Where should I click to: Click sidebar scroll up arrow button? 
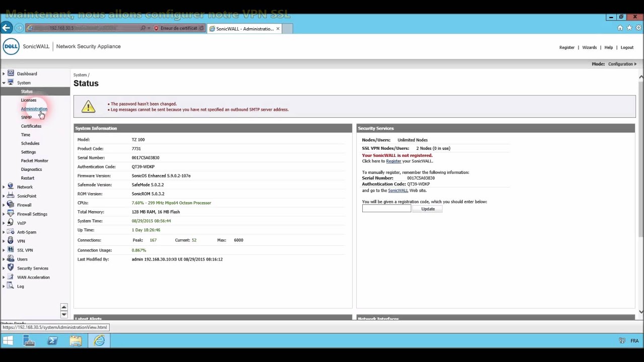[64, 307]
